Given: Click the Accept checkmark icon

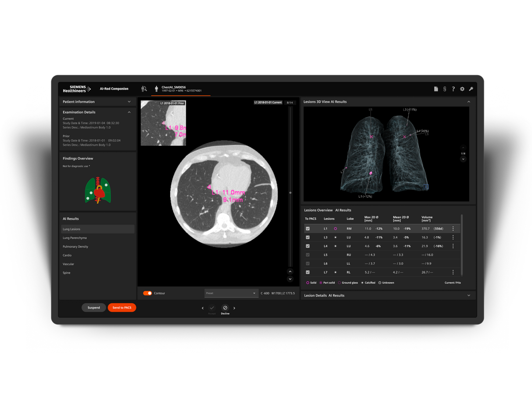Looking at the screenshot, I should click(x=212, y=308).
